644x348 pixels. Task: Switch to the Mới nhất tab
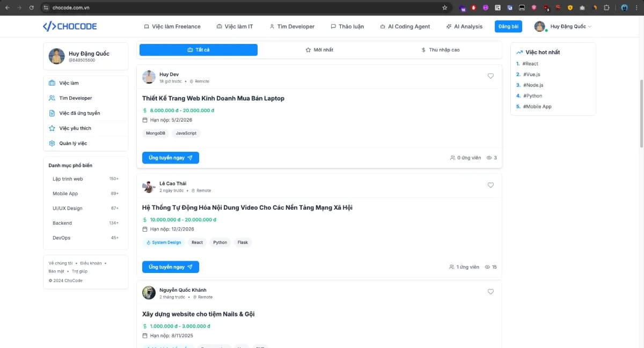tap(319, 50)
